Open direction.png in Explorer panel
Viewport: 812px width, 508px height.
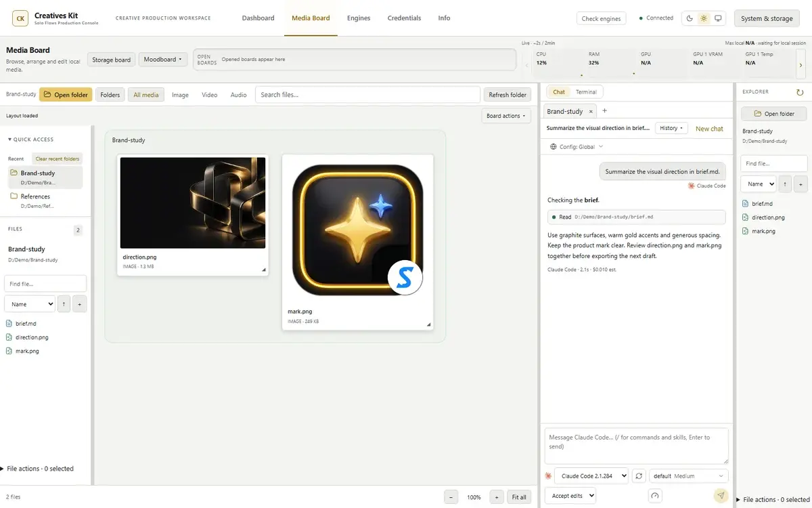pyautogui.click(x=768, y=217)
